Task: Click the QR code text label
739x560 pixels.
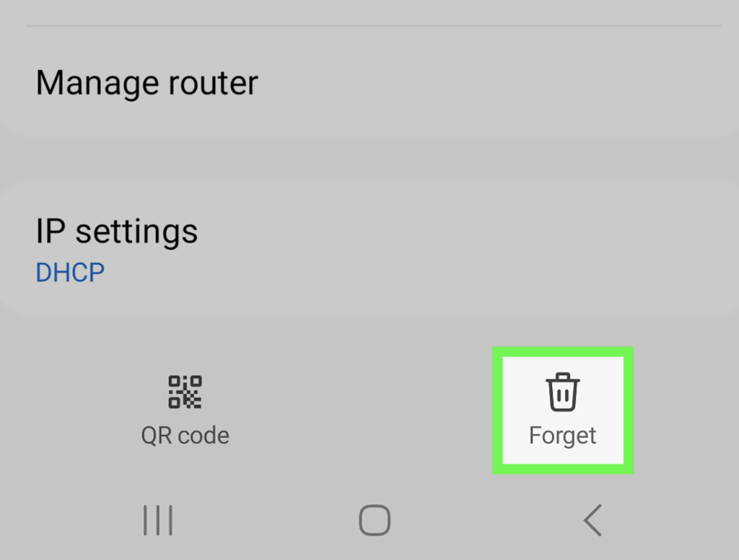Action: pyautogui.click(x=185, y=435)
